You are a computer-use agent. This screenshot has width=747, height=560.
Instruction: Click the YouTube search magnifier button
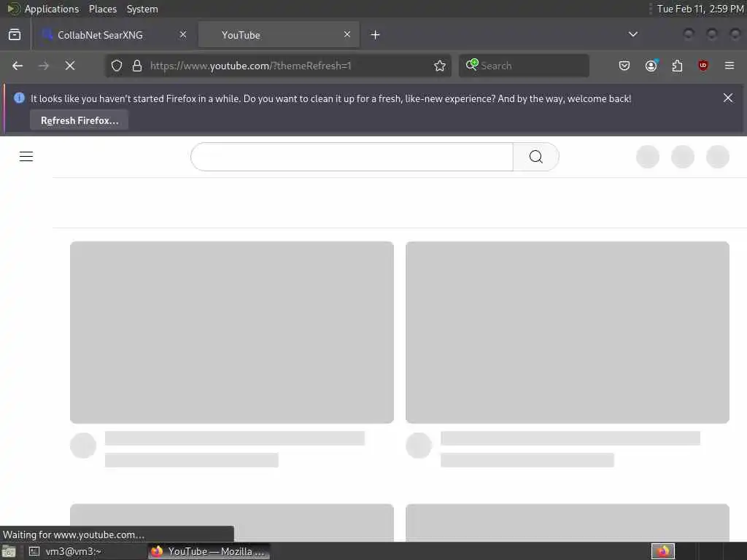[536, 157]
